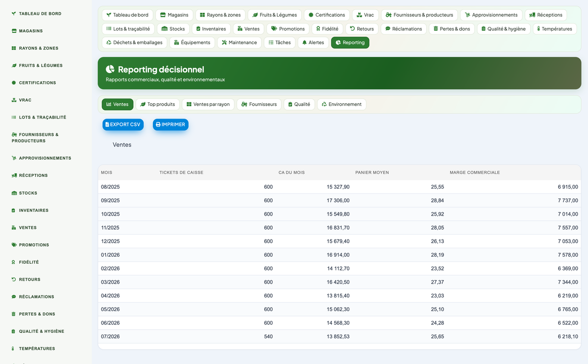Click the Imprimer button
This screenshot has width=588, height=364.
(171, 124)
